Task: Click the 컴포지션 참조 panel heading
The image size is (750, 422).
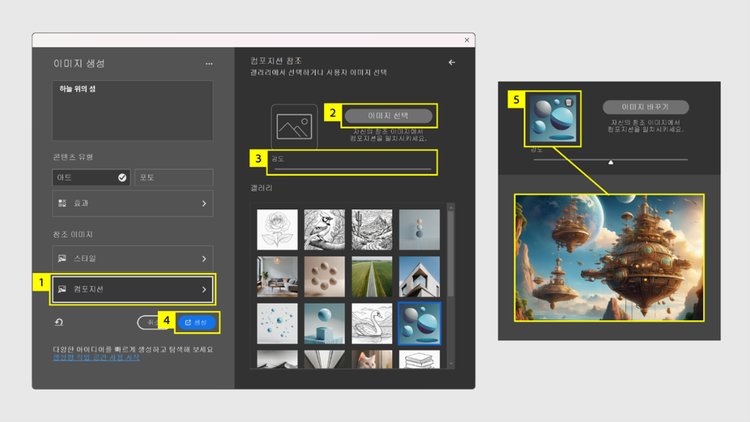Action: point(276,61)
